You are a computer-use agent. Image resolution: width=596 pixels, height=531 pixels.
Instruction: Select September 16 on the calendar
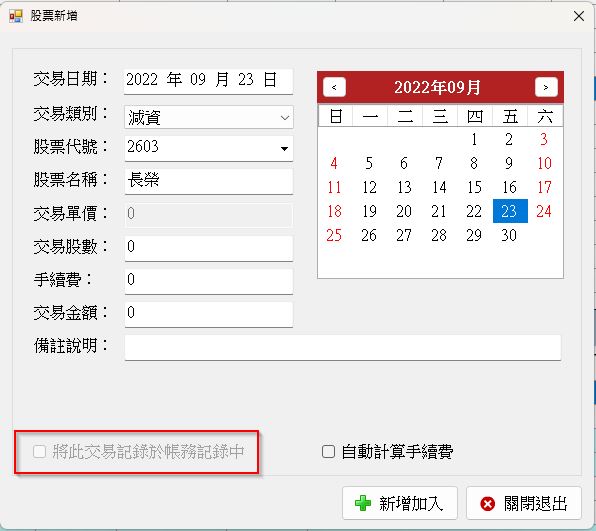tap(509, 187)
